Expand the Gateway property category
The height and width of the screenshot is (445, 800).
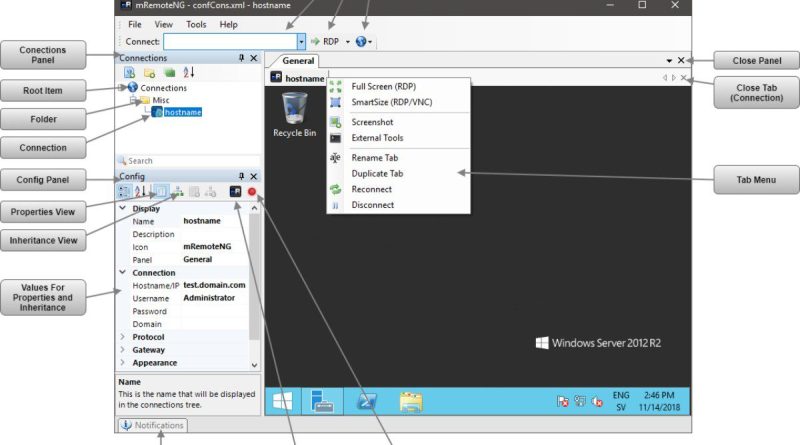point(122,350)
